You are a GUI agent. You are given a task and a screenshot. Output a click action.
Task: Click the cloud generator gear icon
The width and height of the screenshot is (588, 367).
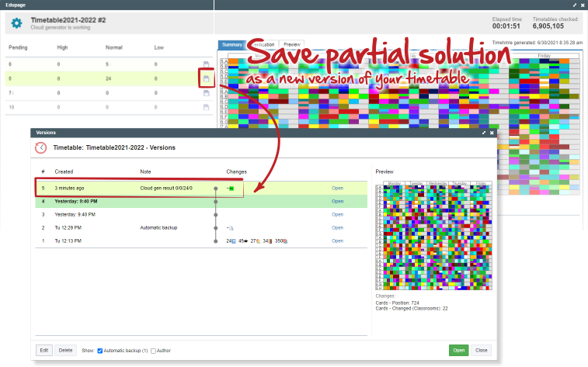[x=16, y=23]
